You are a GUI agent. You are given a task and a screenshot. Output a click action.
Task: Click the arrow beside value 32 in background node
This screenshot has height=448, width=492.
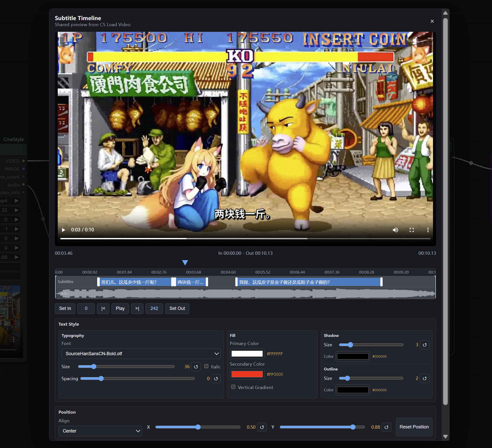17,210
